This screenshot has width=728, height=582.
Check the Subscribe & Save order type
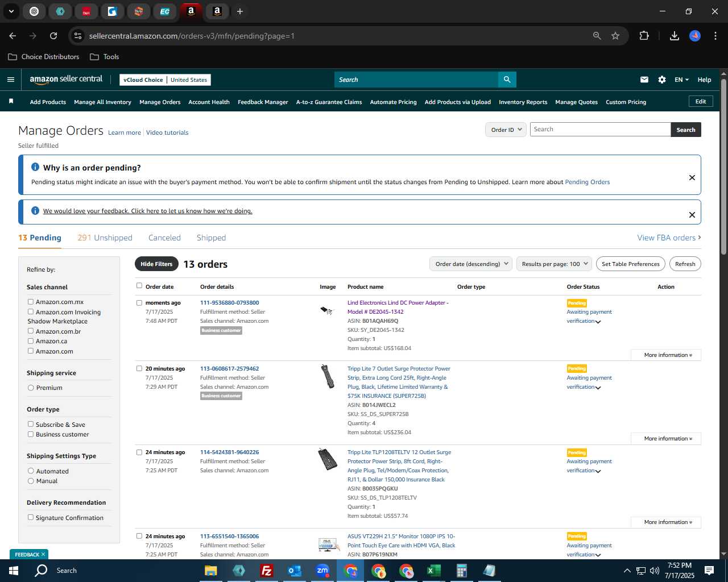[x=31, y=424]
